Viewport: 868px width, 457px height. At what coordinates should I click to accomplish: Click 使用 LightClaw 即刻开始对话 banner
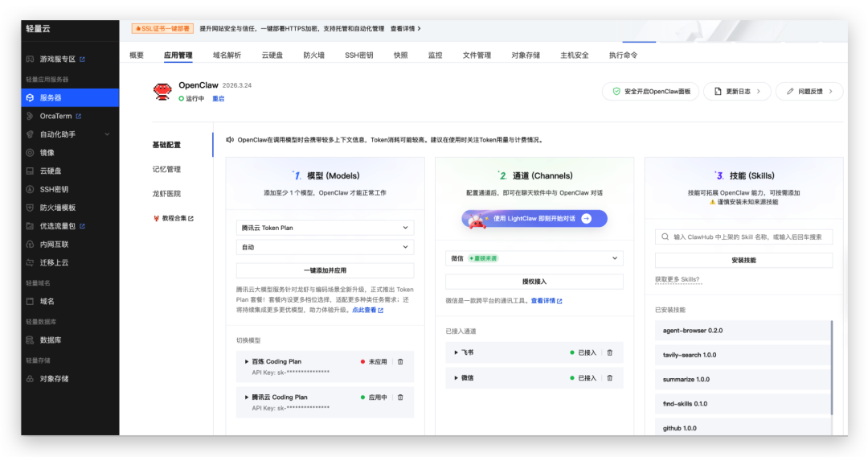(534, 219)
